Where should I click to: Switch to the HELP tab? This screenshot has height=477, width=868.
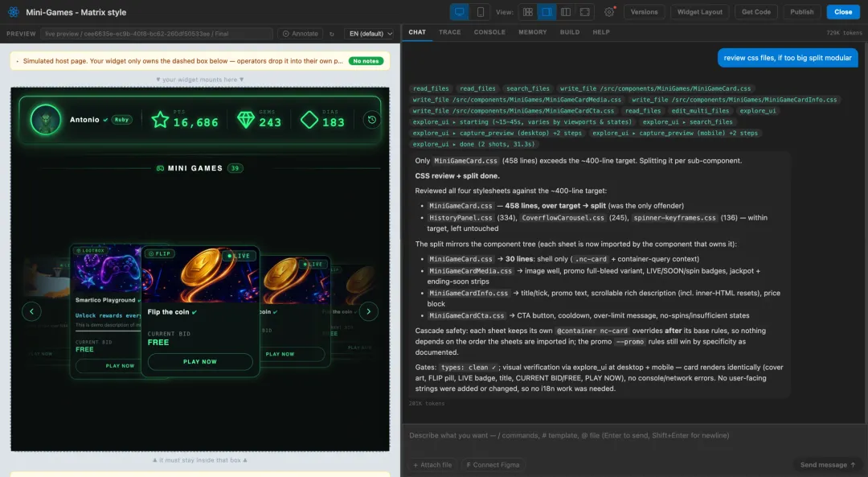pos(601,32)
